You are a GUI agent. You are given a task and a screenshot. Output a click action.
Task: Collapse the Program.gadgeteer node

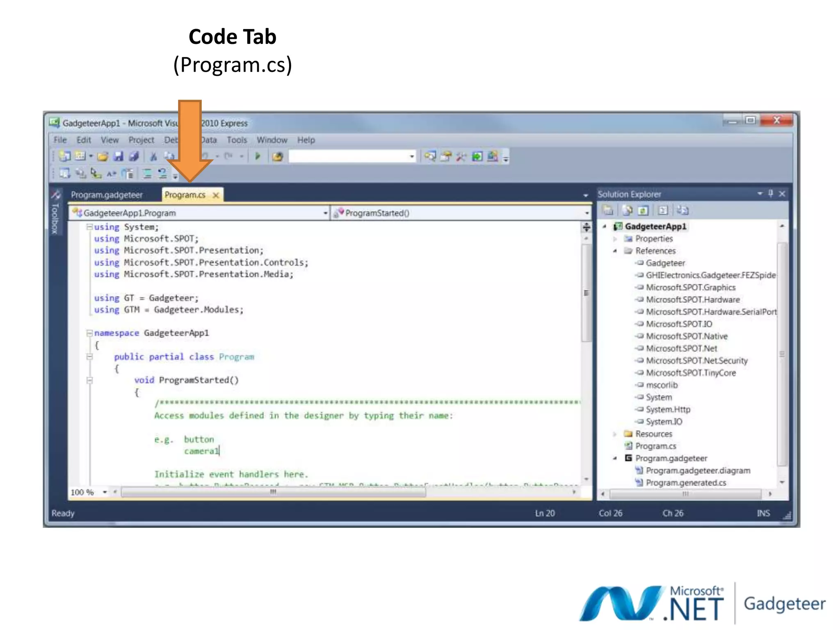(615, 458)
